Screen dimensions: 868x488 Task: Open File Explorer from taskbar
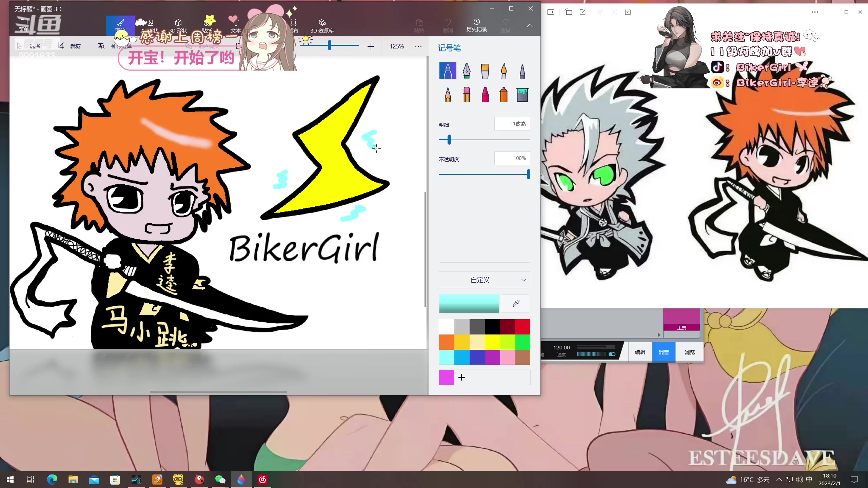point(73,480)
